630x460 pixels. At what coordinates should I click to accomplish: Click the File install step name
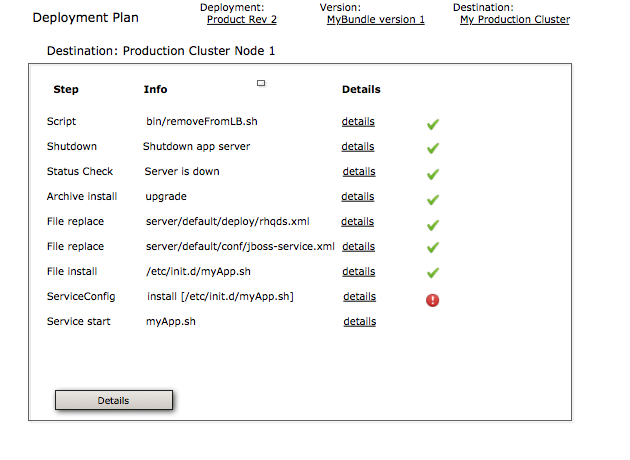tap(72, 272)
